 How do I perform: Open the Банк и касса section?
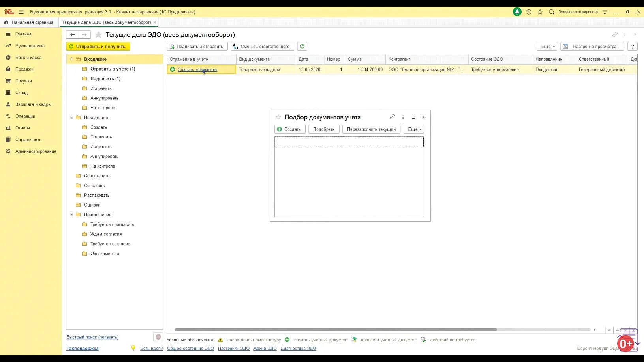click(28, 58)
